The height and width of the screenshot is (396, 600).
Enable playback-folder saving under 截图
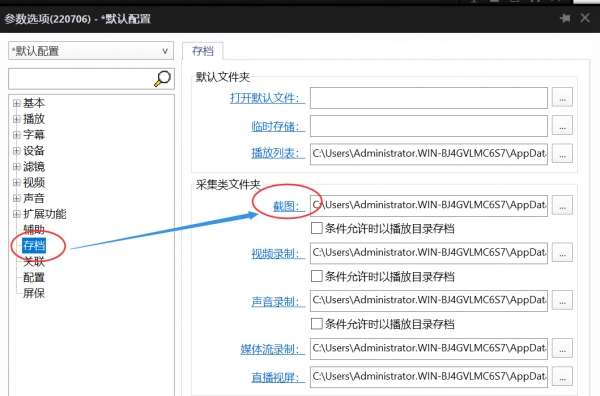(316, 228)
